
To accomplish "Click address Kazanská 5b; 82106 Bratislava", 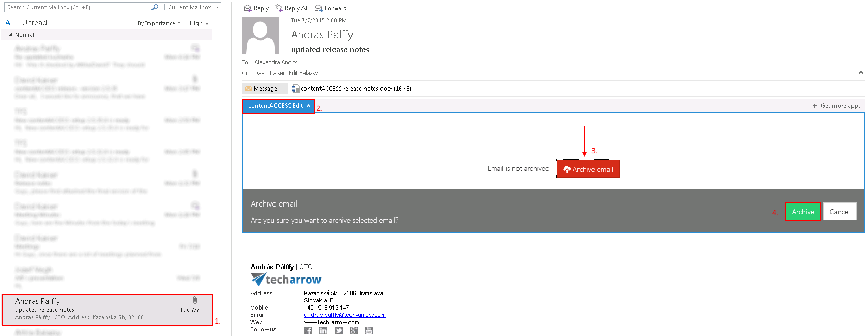I will (344, 293).
